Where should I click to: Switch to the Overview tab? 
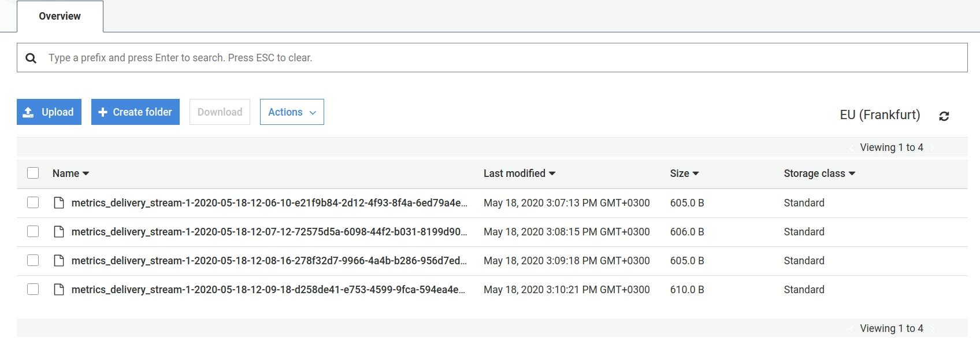59,16
